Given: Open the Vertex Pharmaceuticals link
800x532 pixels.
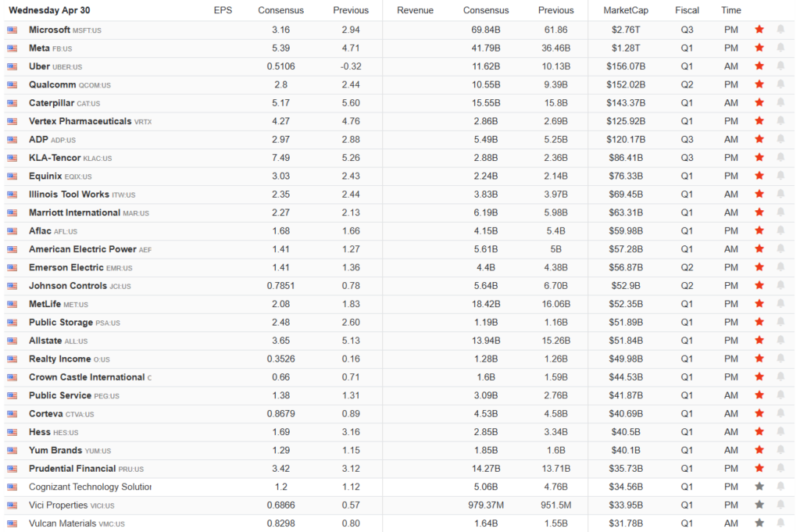Looking at the screenshot, I should [x=80, y=121].
